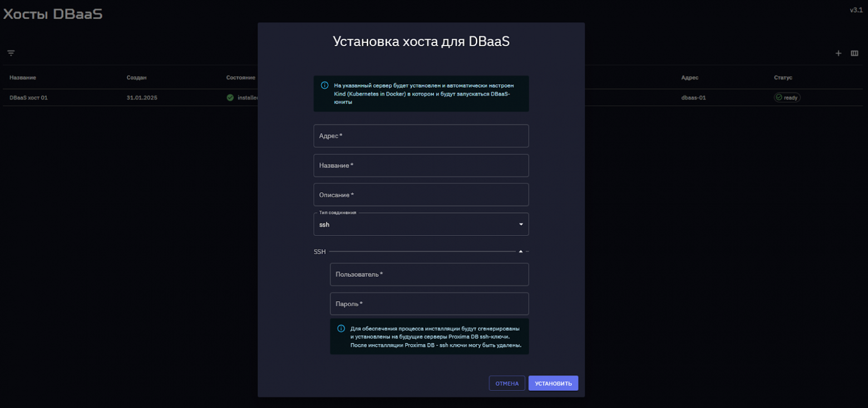Focus the Адрес input field
This screenshot has width=868, height=408.
[421, 136]
